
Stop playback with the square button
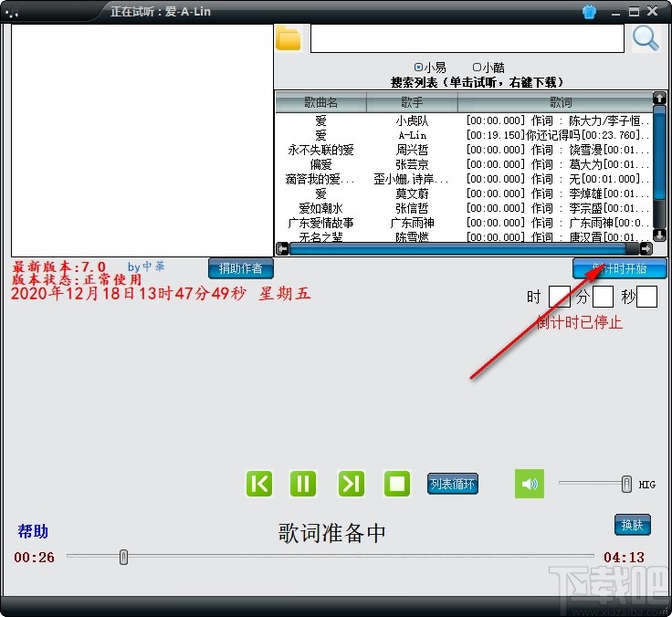(397, 484)
